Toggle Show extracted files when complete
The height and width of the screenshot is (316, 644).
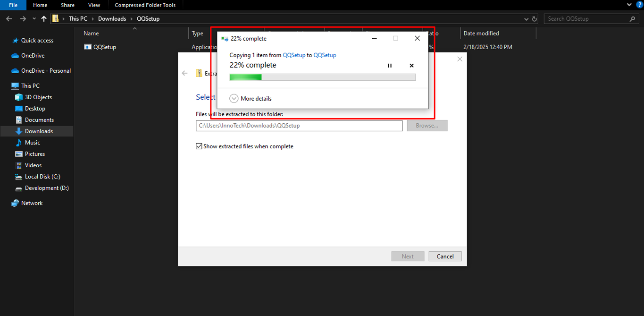(244, 146)
